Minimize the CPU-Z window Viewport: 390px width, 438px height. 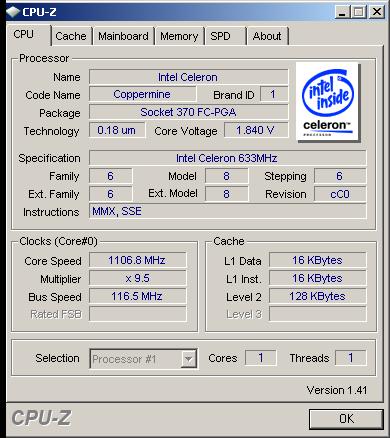(x=342, y=12)
